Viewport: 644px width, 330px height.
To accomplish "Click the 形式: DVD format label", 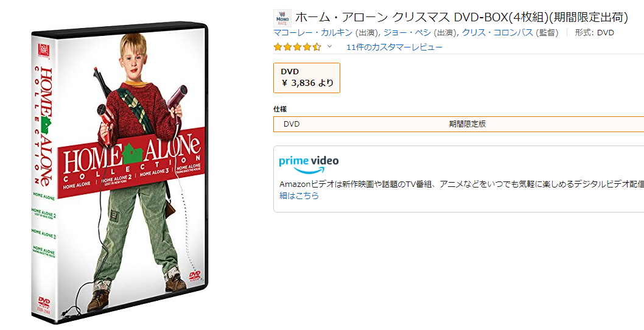I will click(x=594, y=32).
